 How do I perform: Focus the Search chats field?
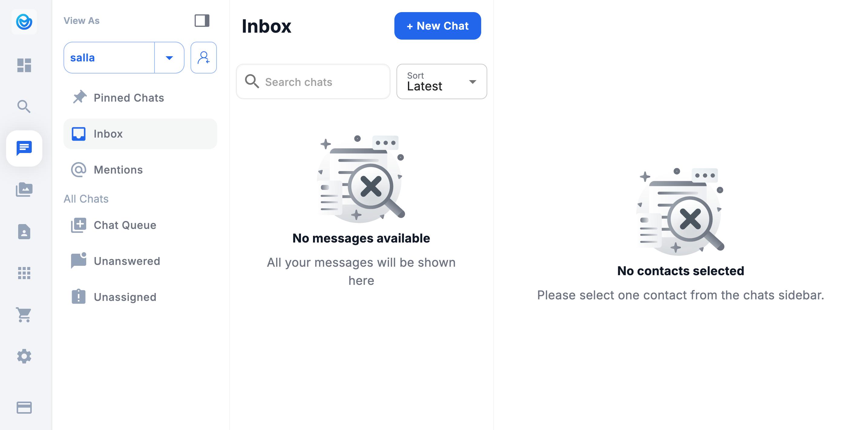pos(313,82)
